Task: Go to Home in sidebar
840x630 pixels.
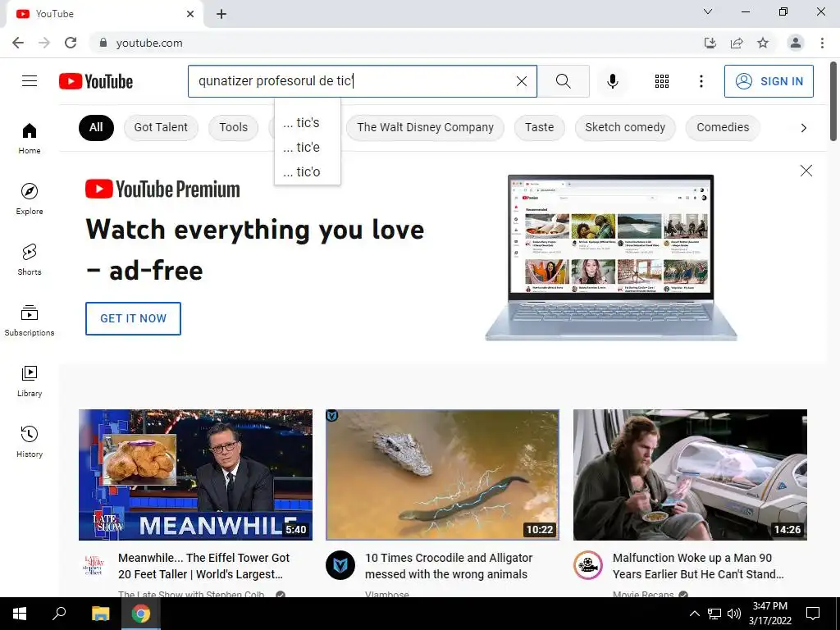Action: 30,138
